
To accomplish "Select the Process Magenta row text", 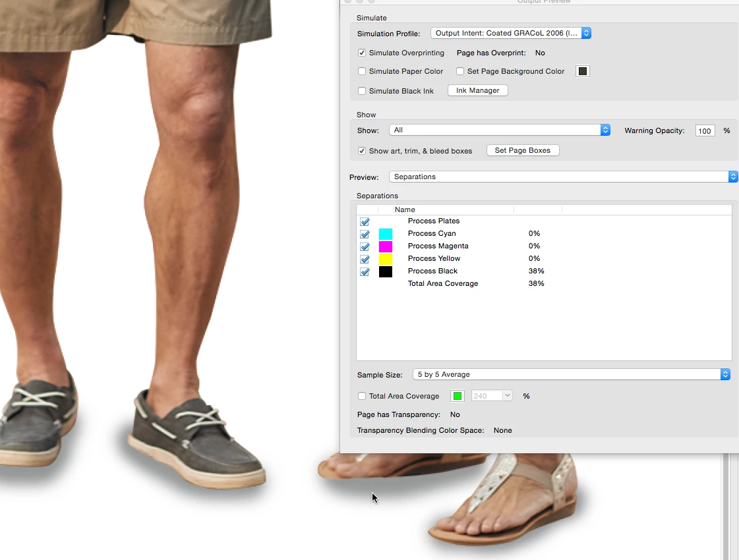I will pos(438,246).
